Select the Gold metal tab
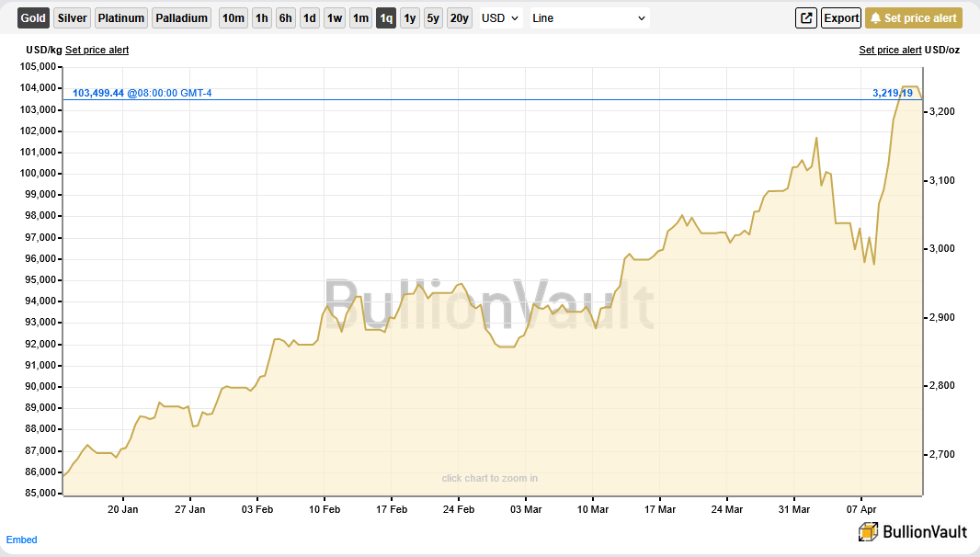The image size is (980, 557). click(33, 18)
